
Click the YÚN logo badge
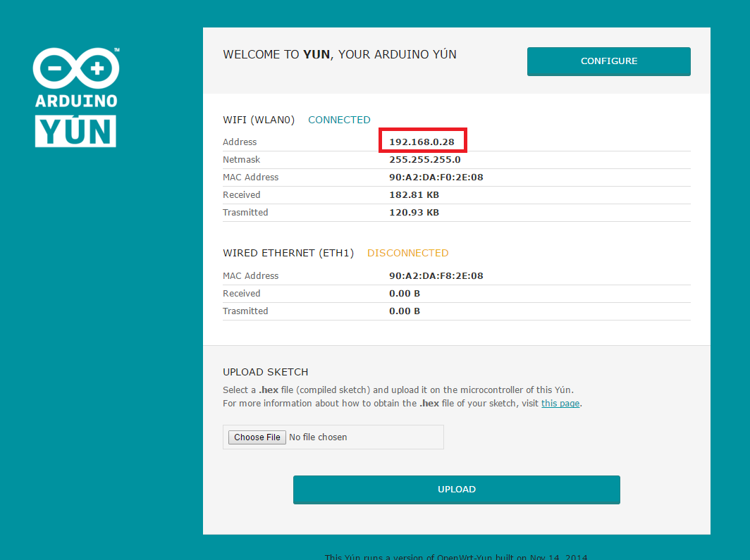pyautogui.click(x=75, y=131)
